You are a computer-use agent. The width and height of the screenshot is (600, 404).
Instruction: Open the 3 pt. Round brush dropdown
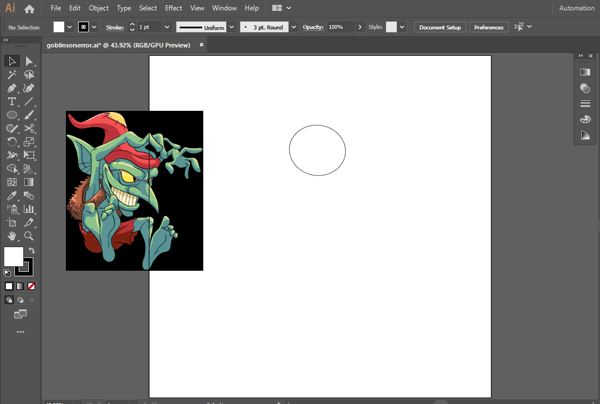point(293,27)
